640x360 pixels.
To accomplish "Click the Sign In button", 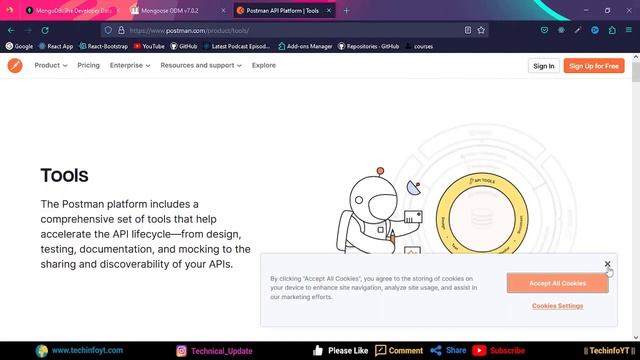I will (544, 66).
